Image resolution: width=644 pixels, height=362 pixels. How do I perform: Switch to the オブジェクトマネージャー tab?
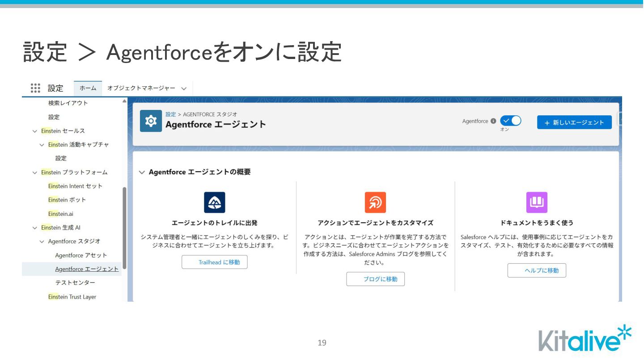141,88
